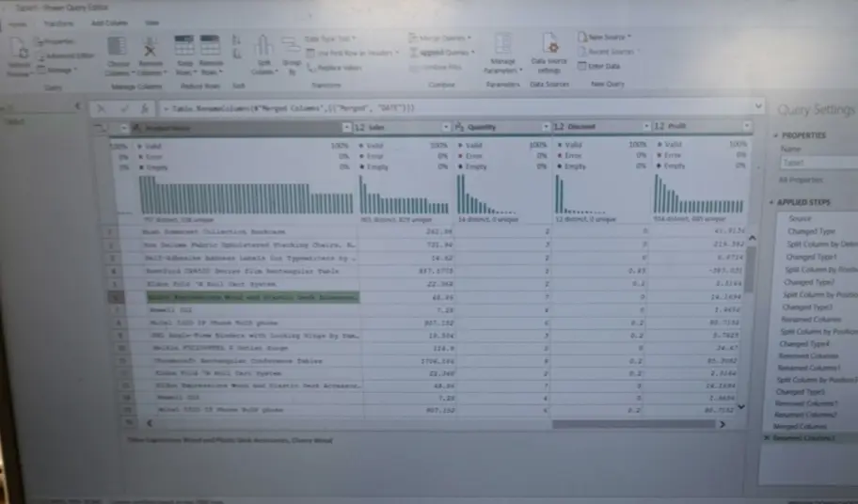Image resolution: width=858 pixels, height=504 pixels.
Task: Select the Source applied step
Action: [x=800, y=218]
